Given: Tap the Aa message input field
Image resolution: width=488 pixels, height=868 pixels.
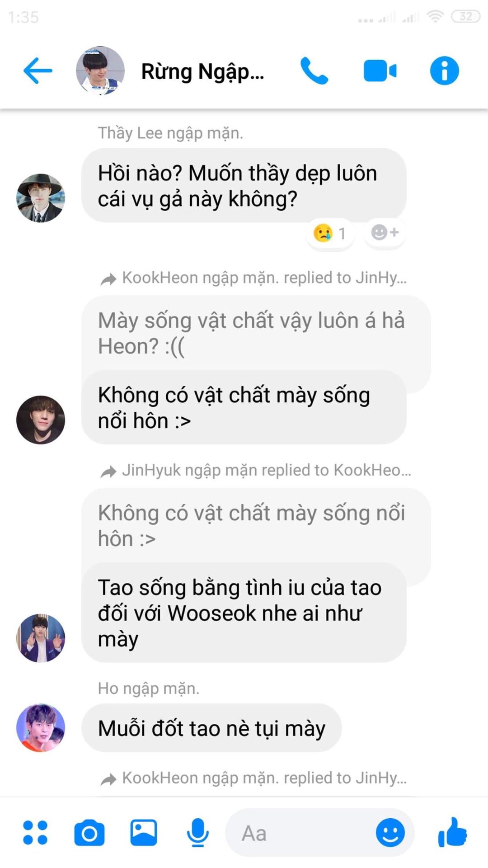Looking at the screenshot, I should [300, 833].
